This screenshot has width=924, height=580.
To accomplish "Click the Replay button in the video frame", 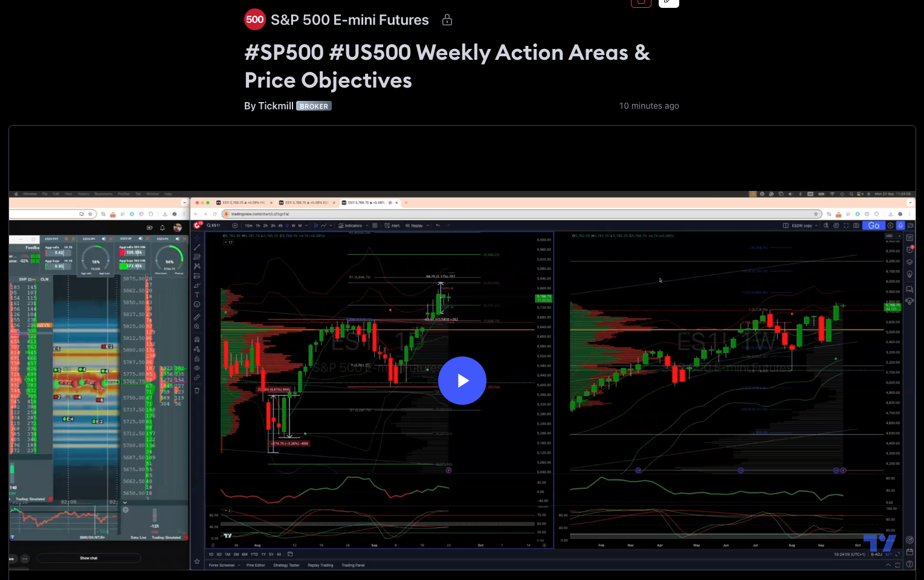I will (414, 225).
